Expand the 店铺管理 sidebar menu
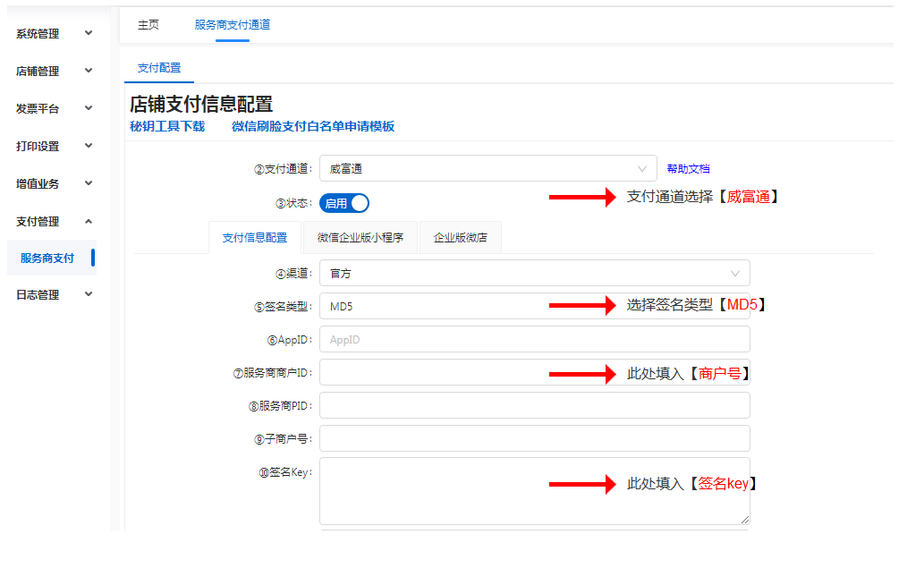The image size is (924, 585). (x=54, y=72)
